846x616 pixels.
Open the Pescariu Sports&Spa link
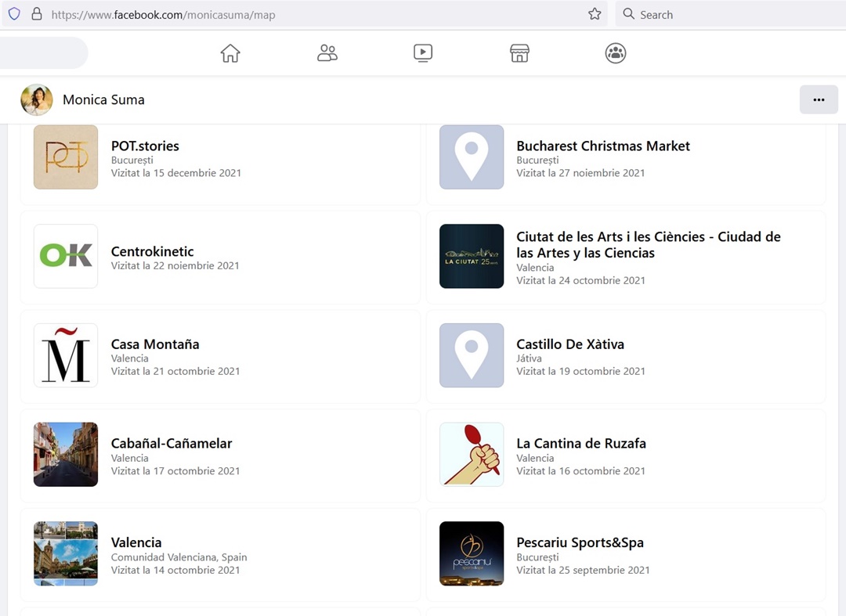click(x=580, y=542)
